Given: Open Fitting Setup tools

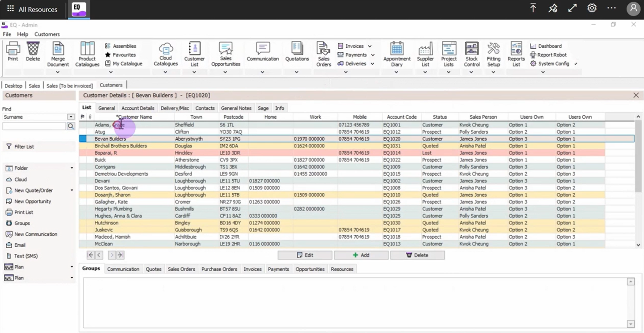Looking at the screenshot, I should pos(493,54).
